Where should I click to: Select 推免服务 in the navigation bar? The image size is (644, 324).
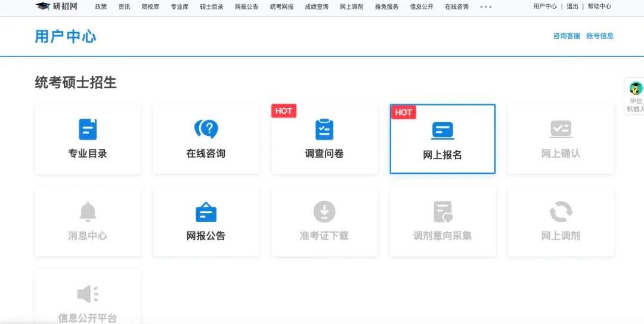point(387,7)
